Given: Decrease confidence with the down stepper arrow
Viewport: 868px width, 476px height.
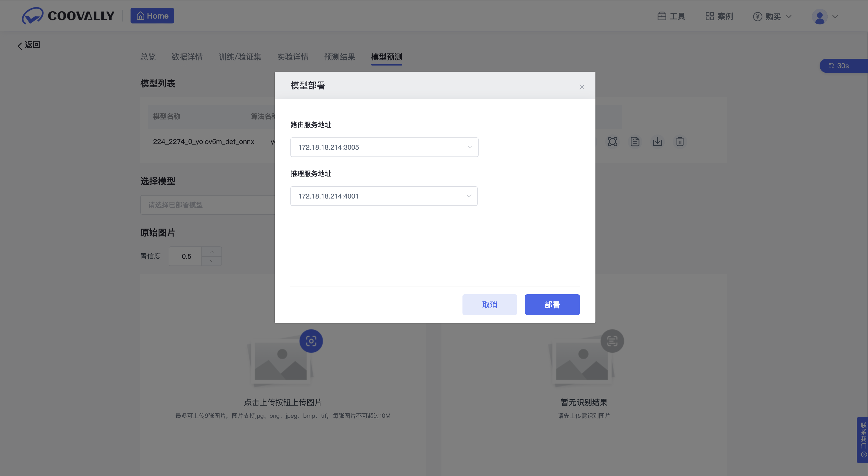Looking at the screenshot, I should (212, 261).
